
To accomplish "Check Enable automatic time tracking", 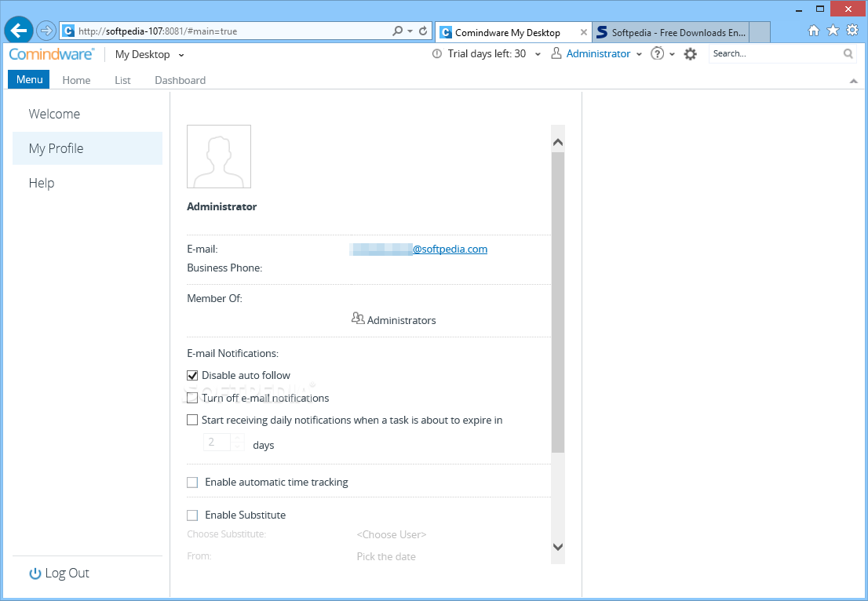I will point(192,483).
